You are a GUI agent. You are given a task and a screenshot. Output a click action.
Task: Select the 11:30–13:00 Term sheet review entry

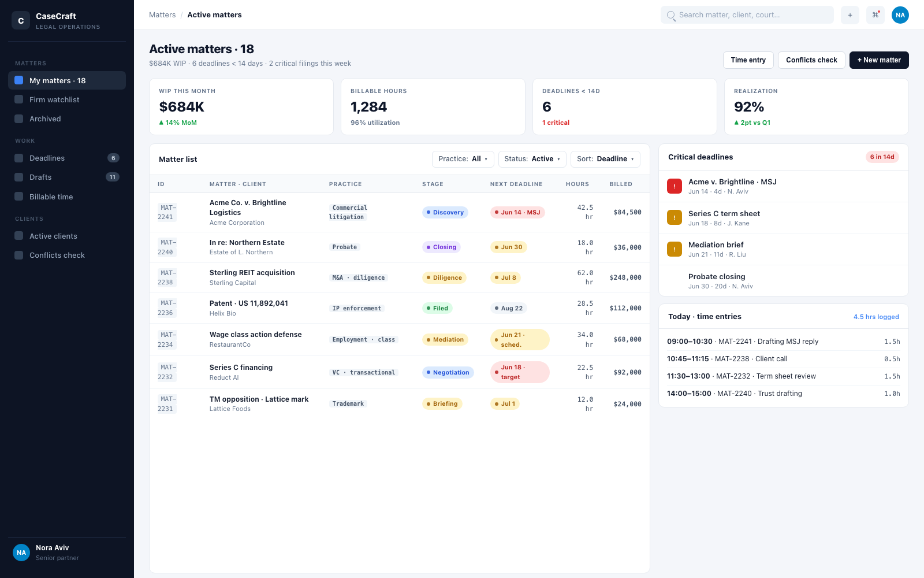coord(784,376)
